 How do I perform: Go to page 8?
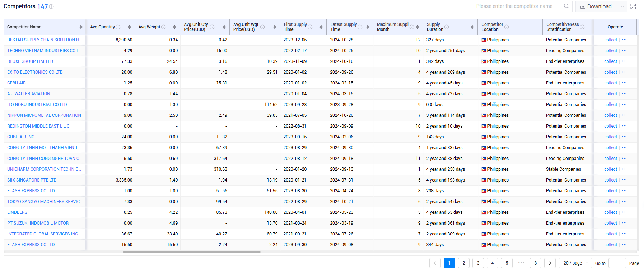tap(535, 263)
